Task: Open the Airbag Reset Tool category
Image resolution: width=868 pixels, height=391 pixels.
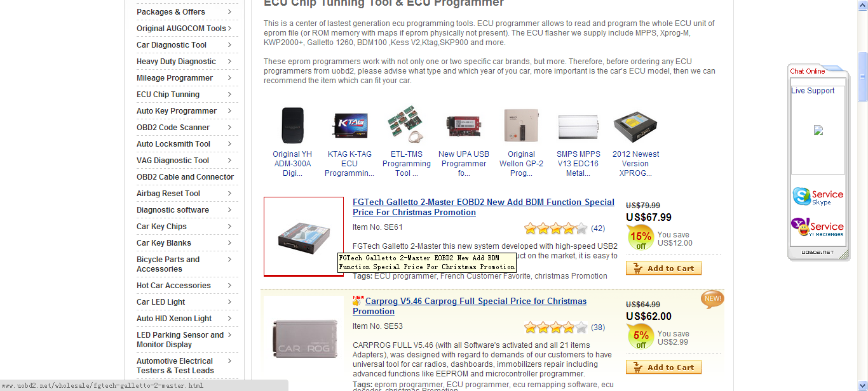Action: coord(168,194)
